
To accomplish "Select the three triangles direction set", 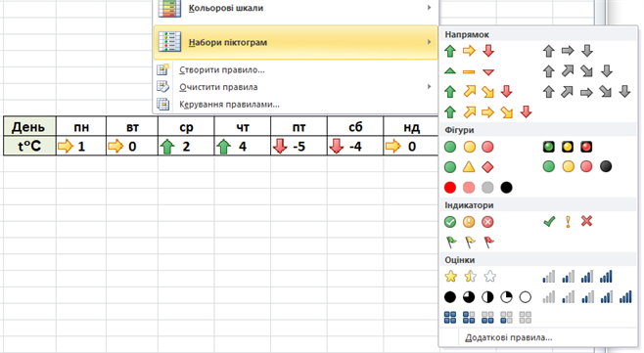I will point(469,71).
